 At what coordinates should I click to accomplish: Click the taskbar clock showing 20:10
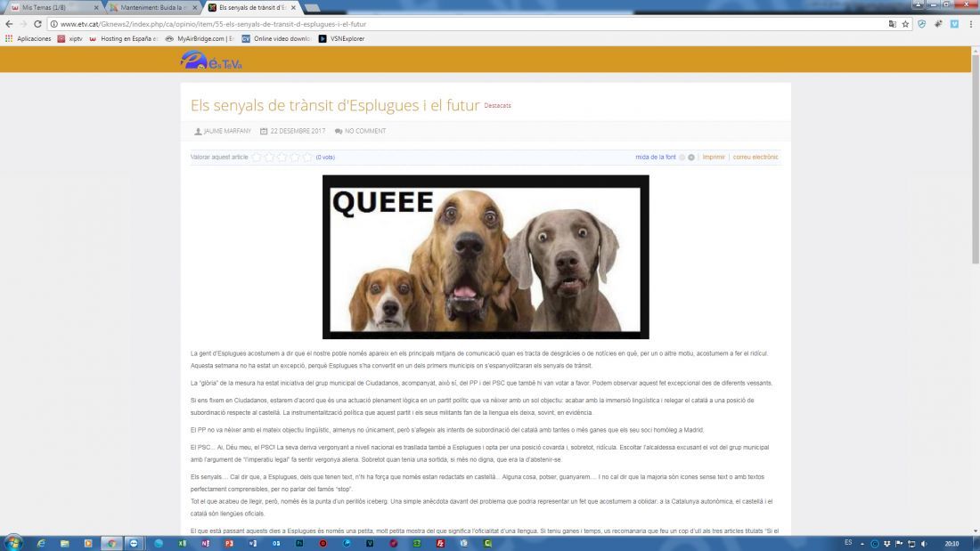pos(951,544)
